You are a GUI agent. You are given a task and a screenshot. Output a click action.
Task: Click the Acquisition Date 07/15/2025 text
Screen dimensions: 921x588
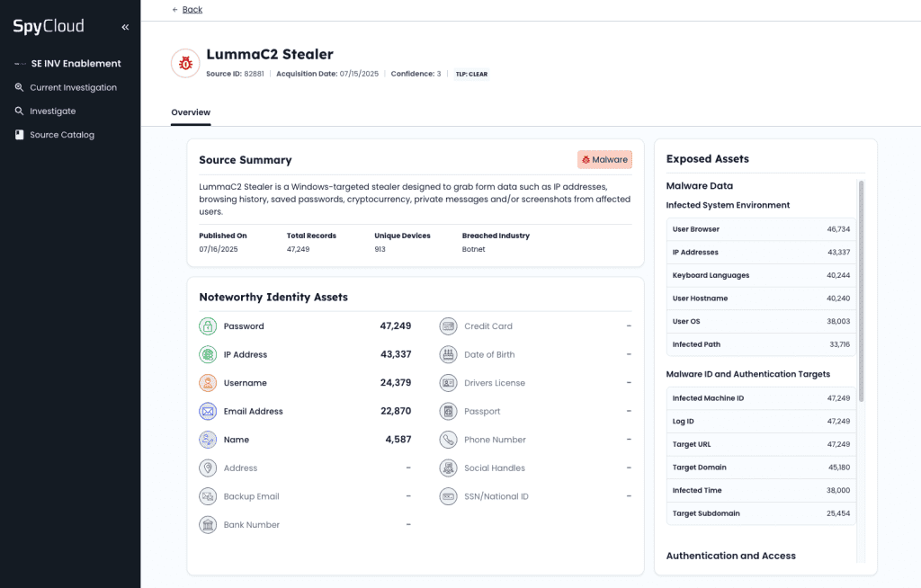tap(327, 74)
